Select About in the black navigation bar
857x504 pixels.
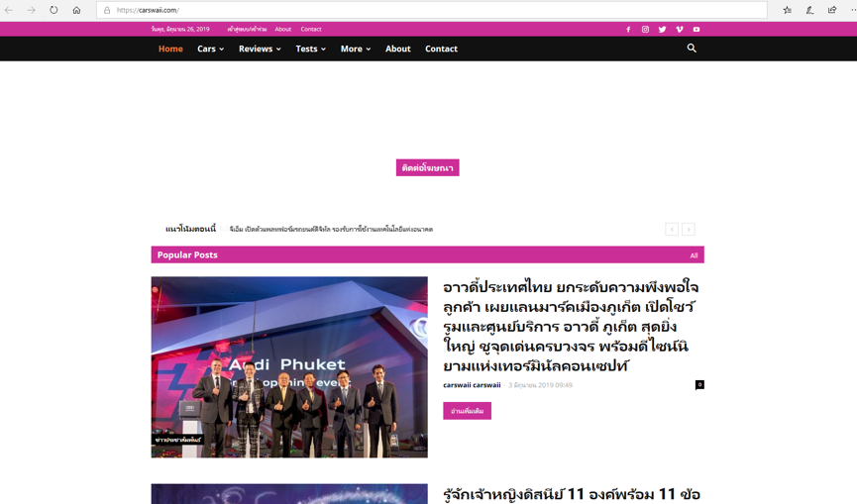click(x=397, y=49)
